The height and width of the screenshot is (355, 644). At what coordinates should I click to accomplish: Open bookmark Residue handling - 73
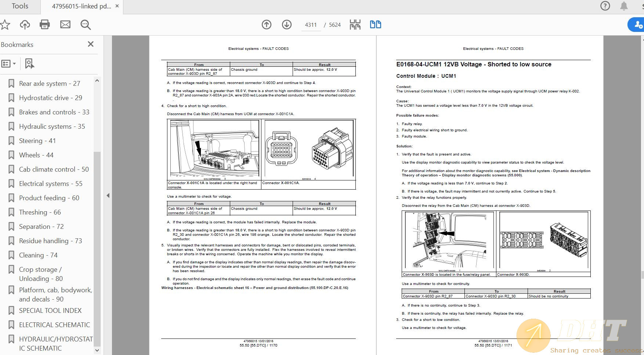pyautogui.click(x=51, y=241)
